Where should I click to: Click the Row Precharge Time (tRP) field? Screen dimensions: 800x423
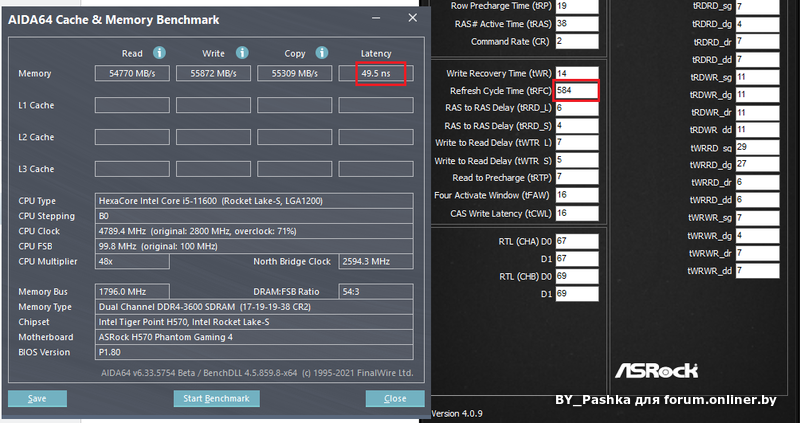point(577,6)
